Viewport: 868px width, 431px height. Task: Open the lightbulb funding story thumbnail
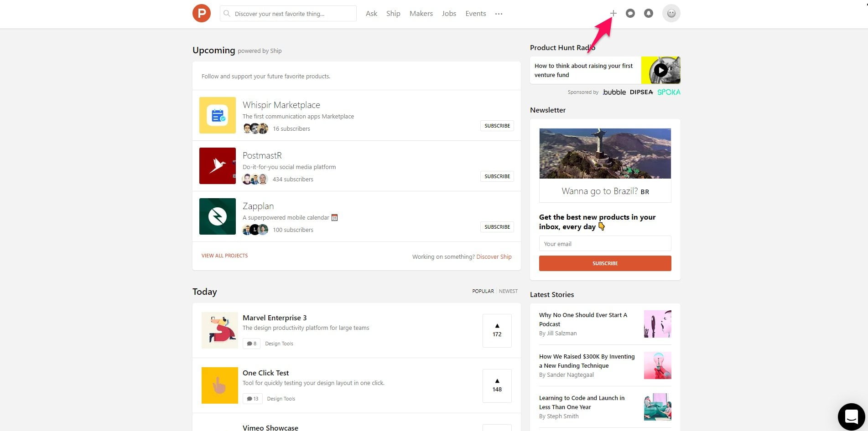(x=657, y=365)
